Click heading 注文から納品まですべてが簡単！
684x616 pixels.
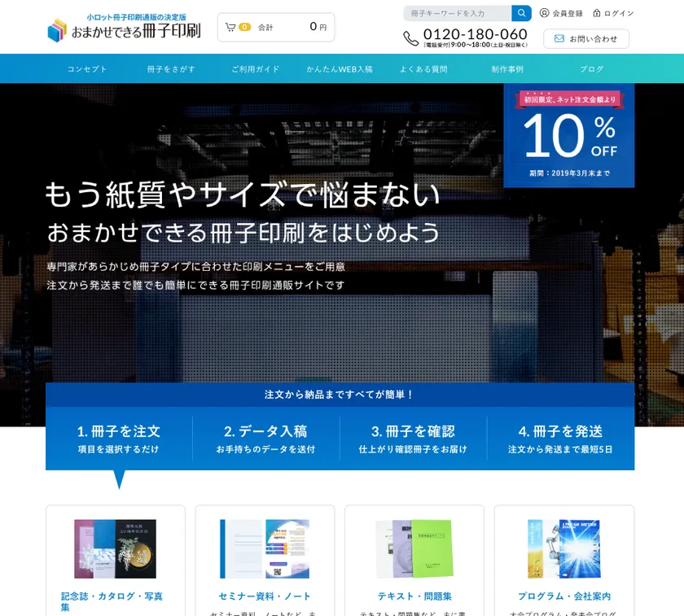coord(340,395)
